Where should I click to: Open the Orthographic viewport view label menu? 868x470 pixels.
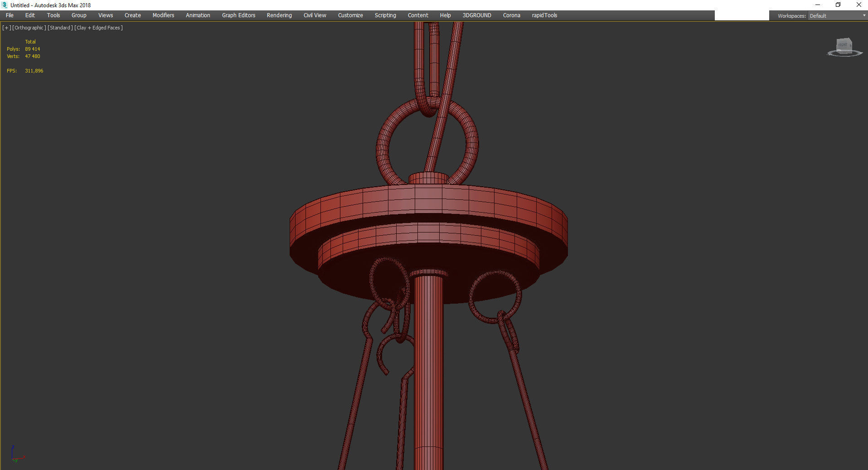pyautogui.click(x=29, y=28)
